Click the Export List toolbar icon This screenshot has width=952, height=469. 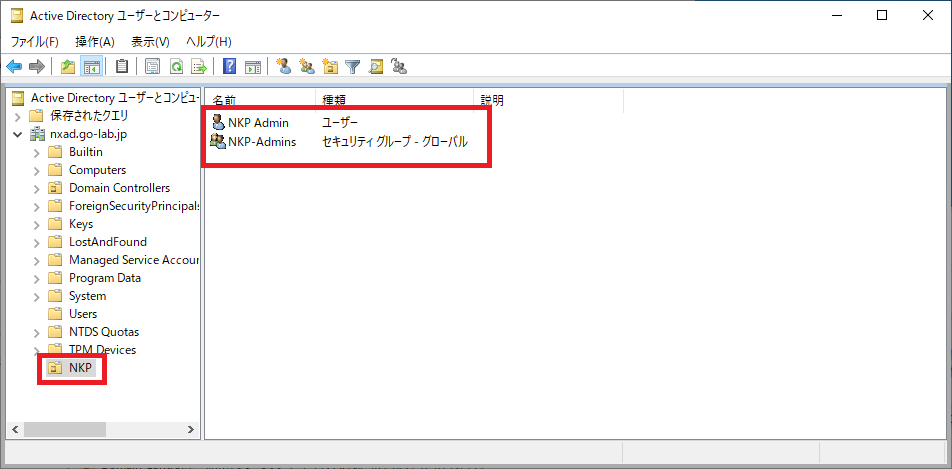tap(199, 66)
